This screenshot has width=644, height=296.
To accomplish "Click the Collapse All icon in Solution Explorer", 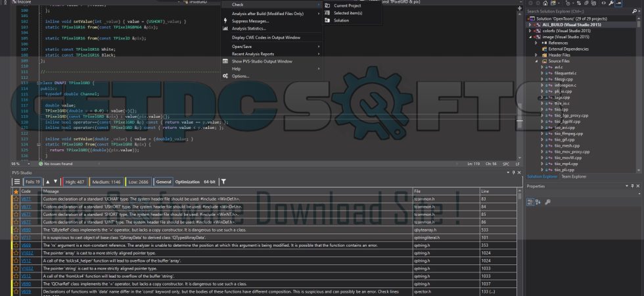I will click(x=586, y=3).
